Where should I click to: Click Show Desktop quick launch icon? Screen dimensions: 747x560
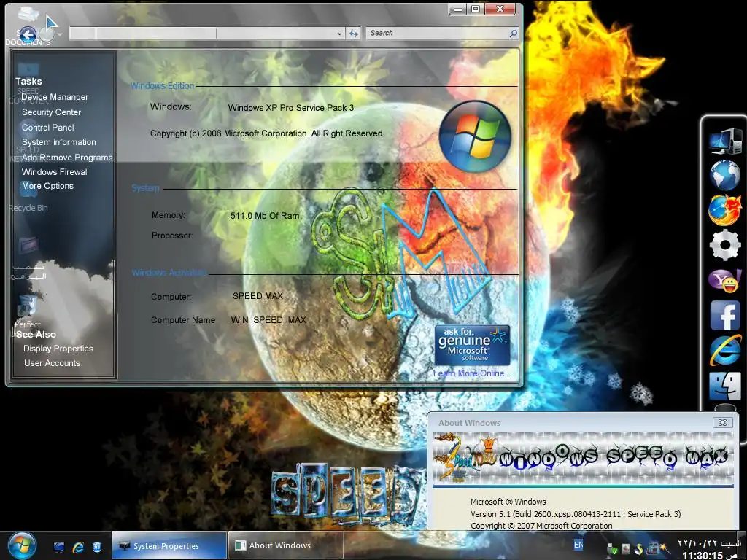click(59, 547)
